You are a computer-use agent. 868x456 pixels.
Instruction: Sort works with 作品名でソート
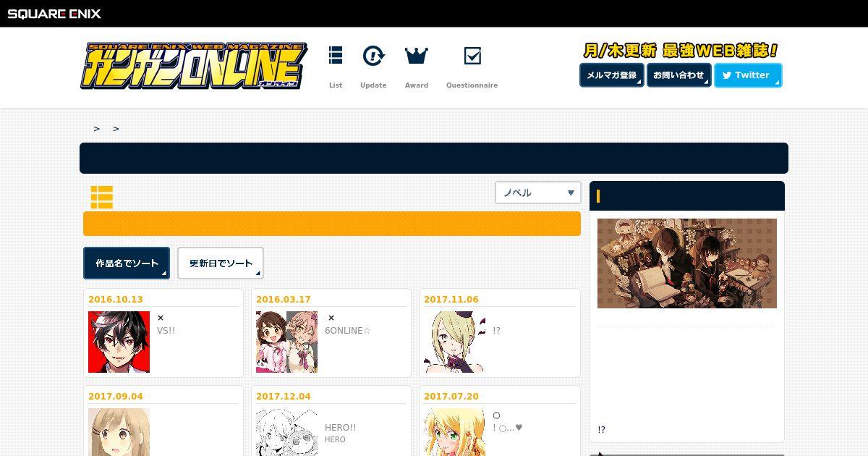[x=127, y=263]
